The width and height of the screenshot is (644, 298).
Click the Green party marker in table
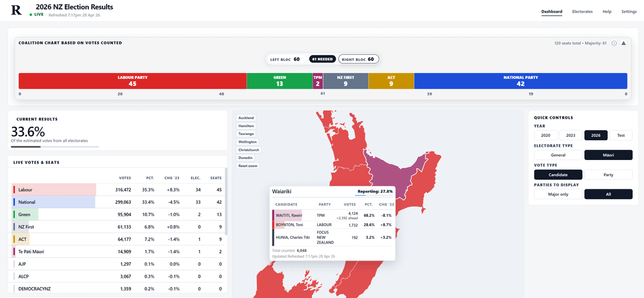[x=14, y=214]
